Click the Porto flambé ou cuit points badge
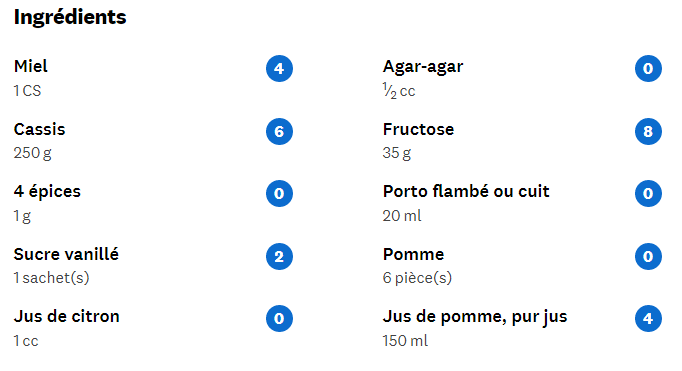Image resolution: width=682 pixels, height=371 pixels. pyautogui.click(x=648, y=193)
